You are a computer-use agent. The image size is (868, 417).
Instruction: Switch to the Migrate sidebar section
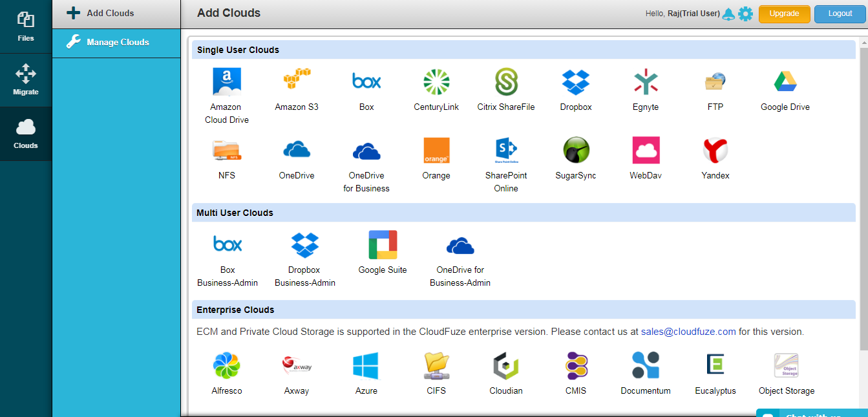coord(26,80)
